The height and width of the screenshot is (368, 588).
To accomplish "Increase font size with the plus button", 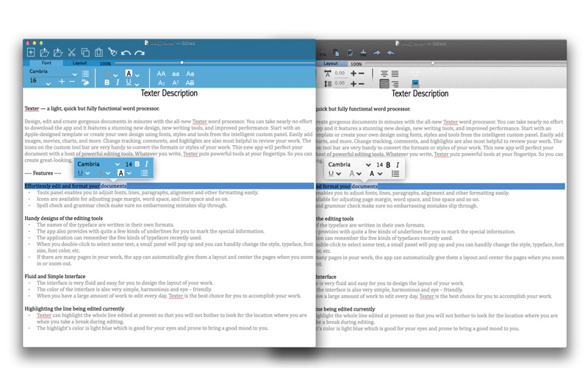I will click(x=62, y=82).
